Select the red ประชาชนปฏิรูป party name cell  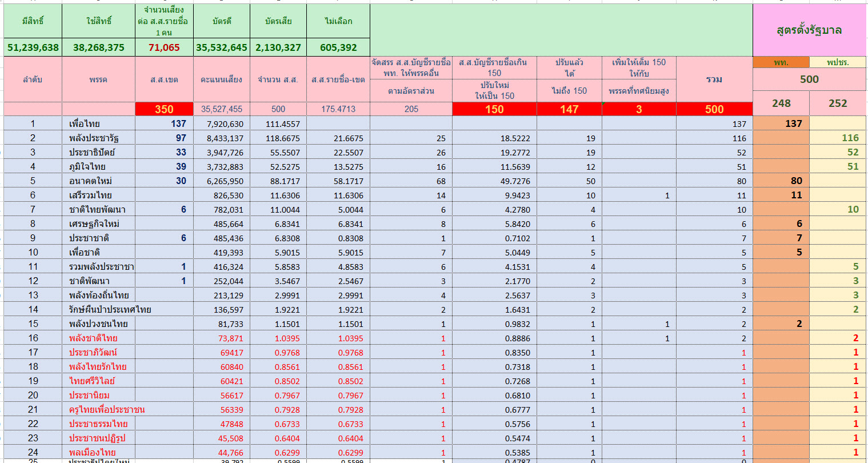pyautogui.click(x=98, y=438)
